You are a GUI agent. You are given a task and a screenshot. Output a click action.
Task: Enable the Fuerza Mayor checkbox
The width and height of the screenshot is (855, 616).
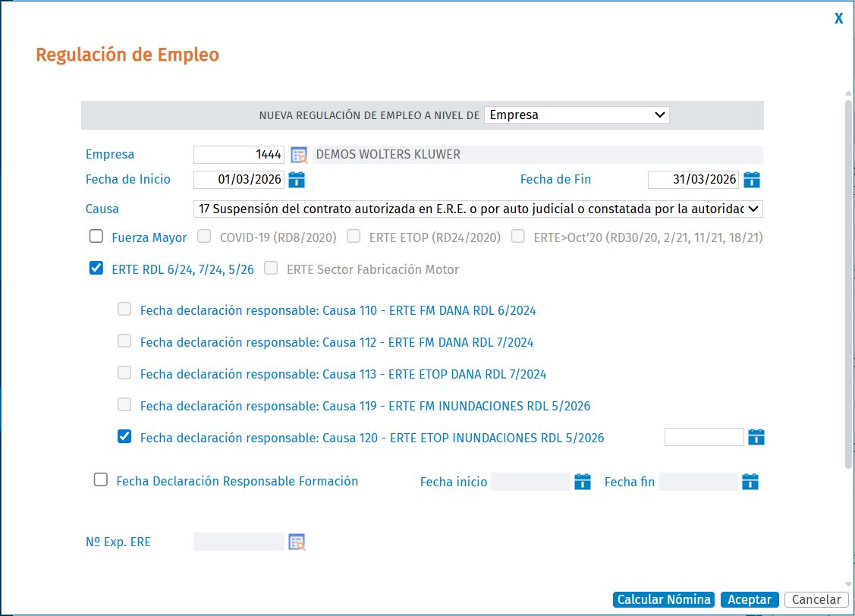[x=96, y=236]
